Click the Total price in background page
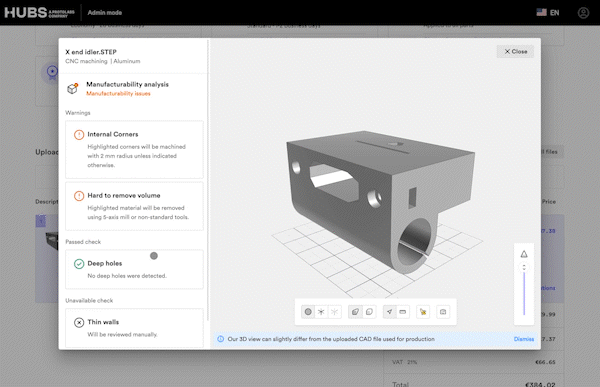This screenshot has height=387, width=600. (540, 384)
